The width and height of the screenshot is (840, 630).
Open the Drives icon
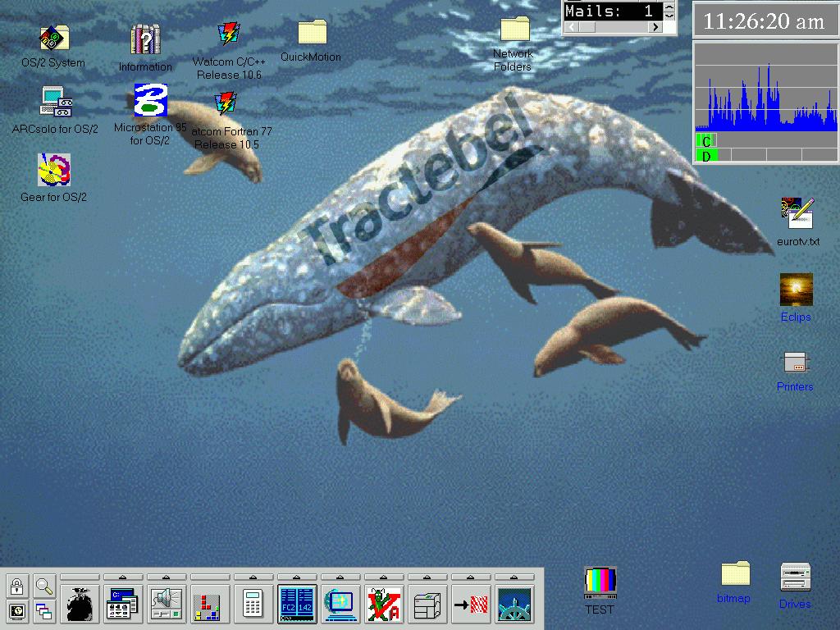point(796,577)
